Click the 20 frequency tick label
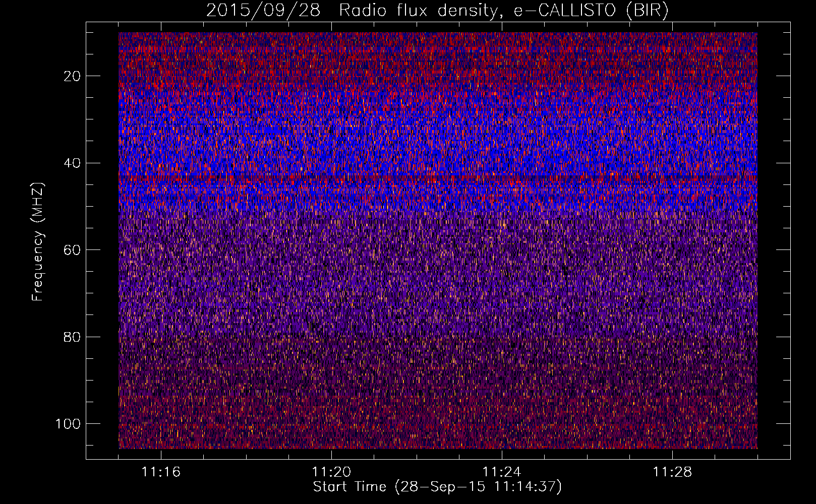The width and height of the screenshot is (816, 504). pyautogui.click(x=73, y=76)
